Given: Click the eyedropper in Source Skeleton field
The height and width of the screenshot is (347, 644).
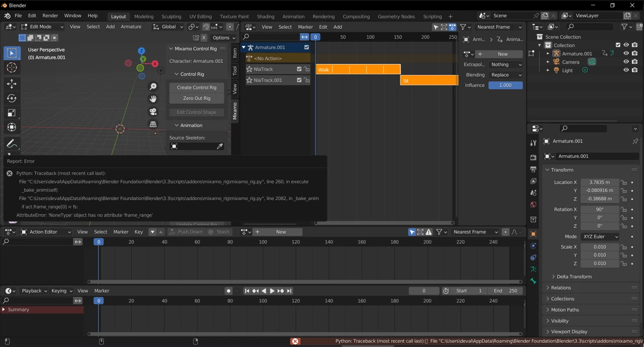Looking at the screenshot, I should click(x=220, y=146).
